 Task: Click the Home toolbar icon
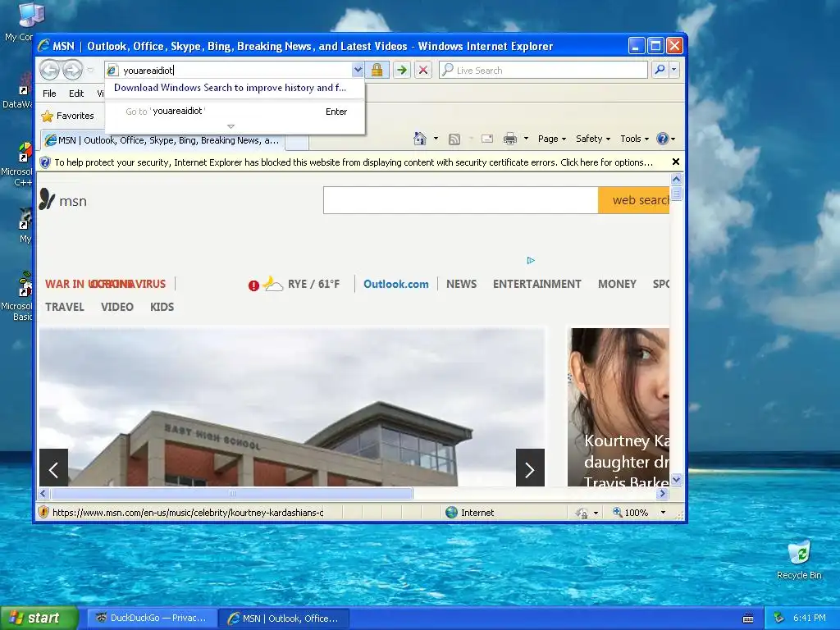(x=419, y=139)
